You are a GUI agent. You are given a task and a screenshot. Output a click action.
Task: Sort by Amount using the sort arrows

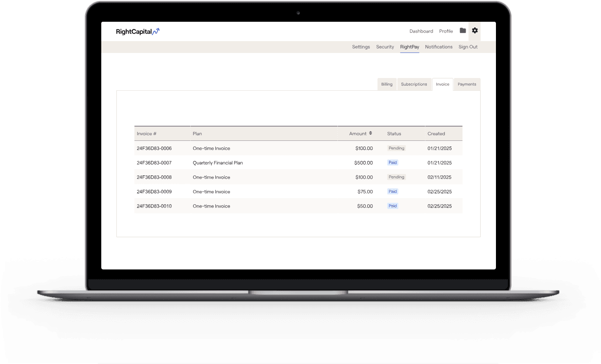[x=371, y=133]
